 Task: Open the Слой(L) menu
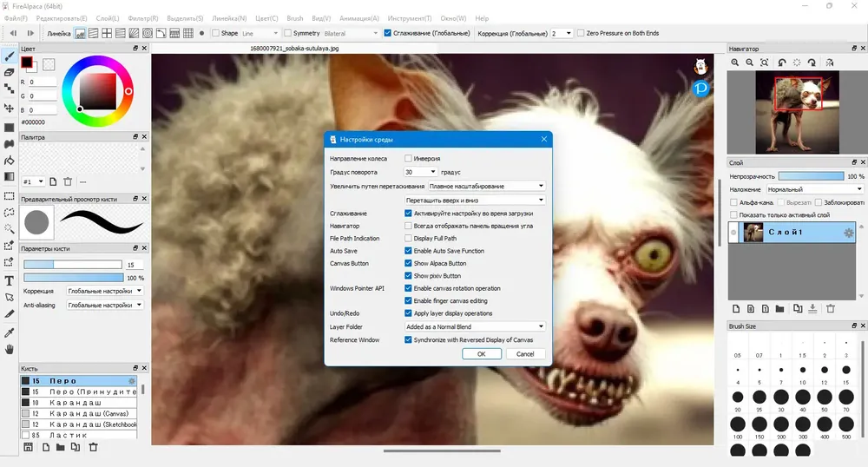108,18
